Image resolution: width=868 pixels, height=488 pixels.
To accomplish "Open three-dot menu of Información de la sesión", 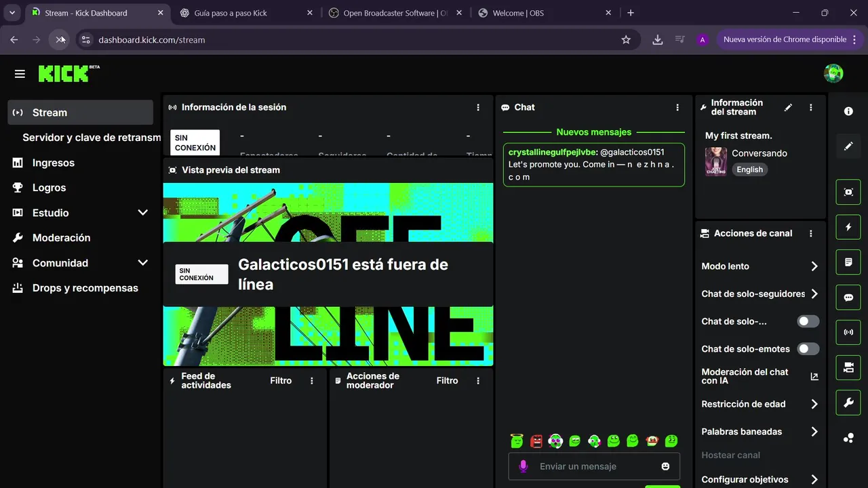I will tap(478, 107).
